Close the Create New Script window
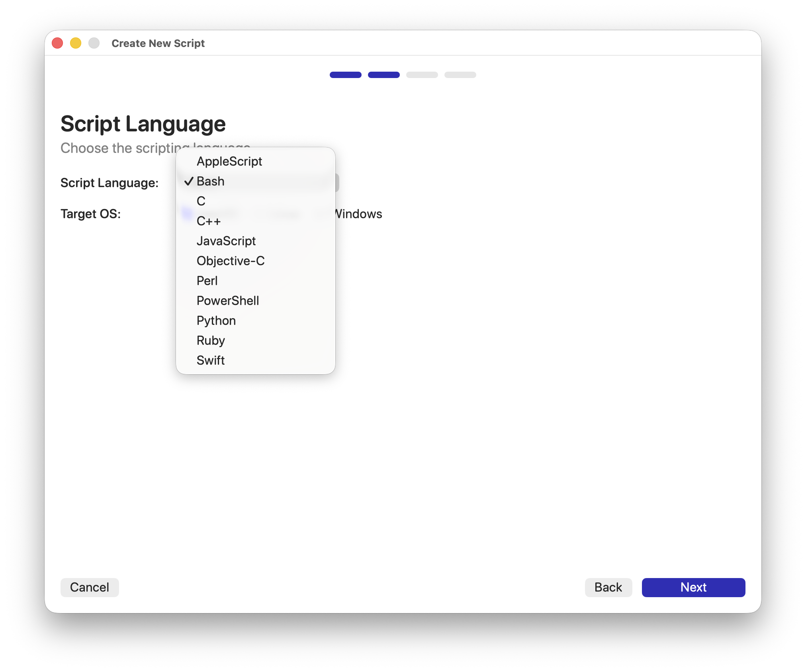This screenshot has height=672, width=806. coord(58,43)
